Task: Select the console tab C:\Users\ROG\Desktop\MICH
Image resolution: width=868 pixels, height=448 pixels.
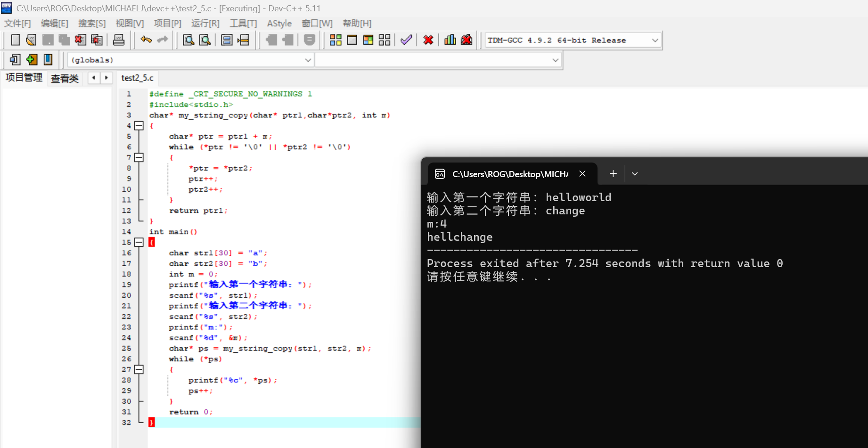Action: pyautogui.click(x=510, y=174)
